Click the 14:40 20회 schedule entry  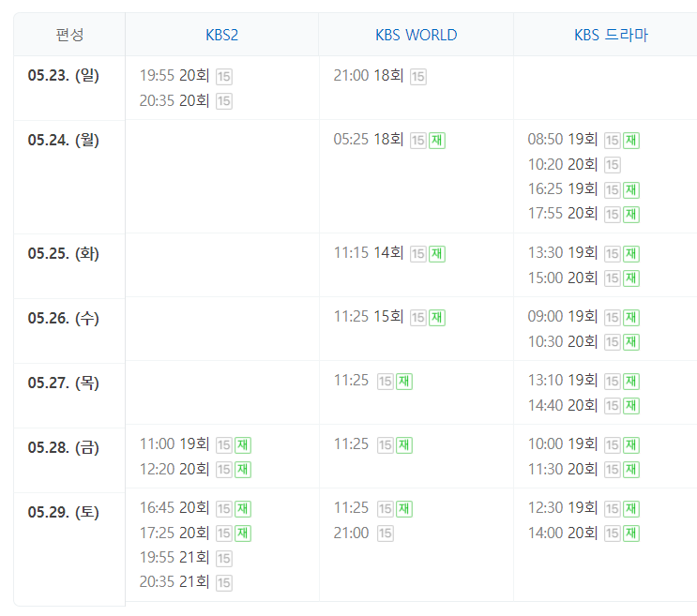click(x=563, y=405)
